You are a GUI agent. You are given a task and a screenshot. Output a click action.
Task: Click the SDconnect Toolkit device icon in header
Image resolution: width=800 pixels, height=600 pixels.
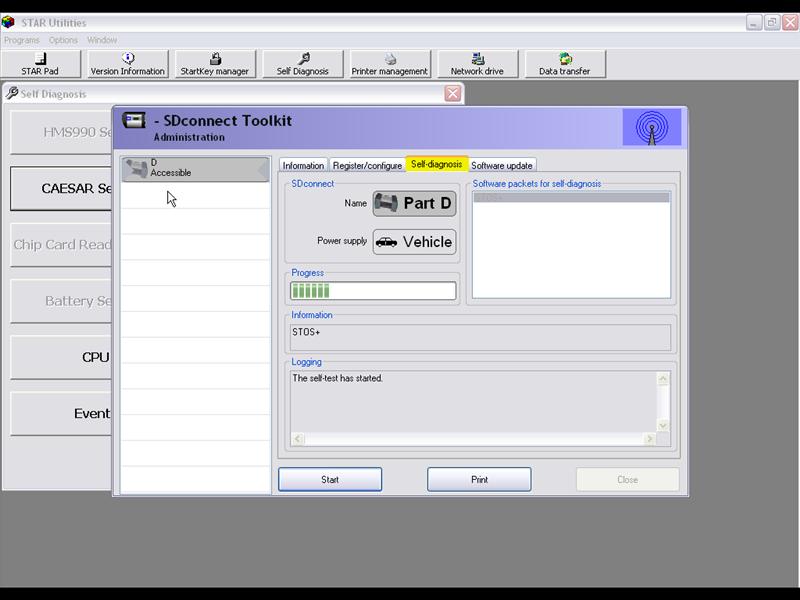(x=134, y=121)
